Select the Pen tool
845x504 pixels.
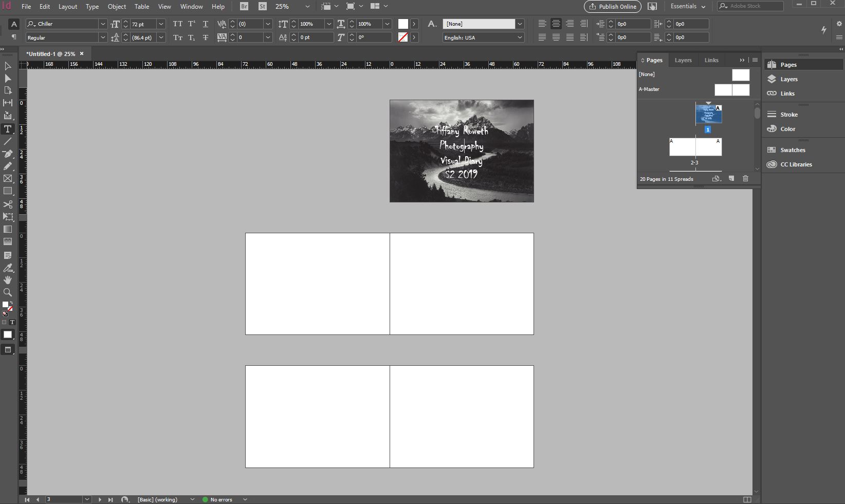click(x=8, y=154)
